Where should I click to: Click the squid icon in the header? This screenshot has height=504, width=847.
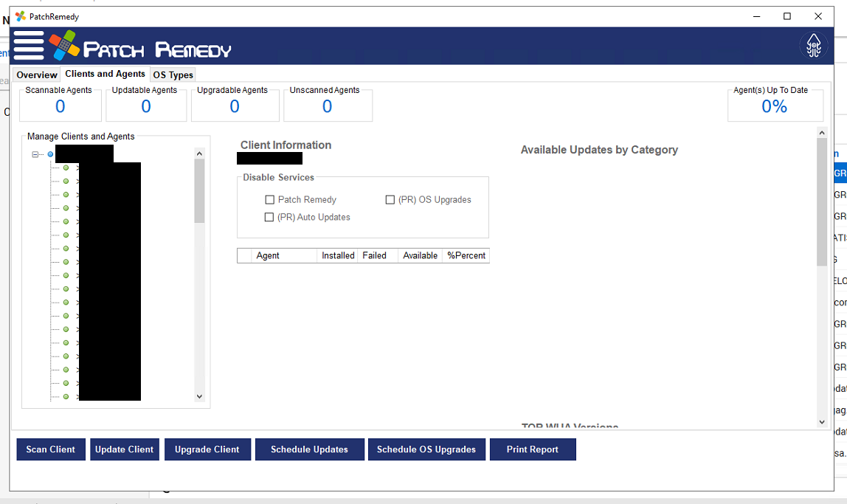814,46
